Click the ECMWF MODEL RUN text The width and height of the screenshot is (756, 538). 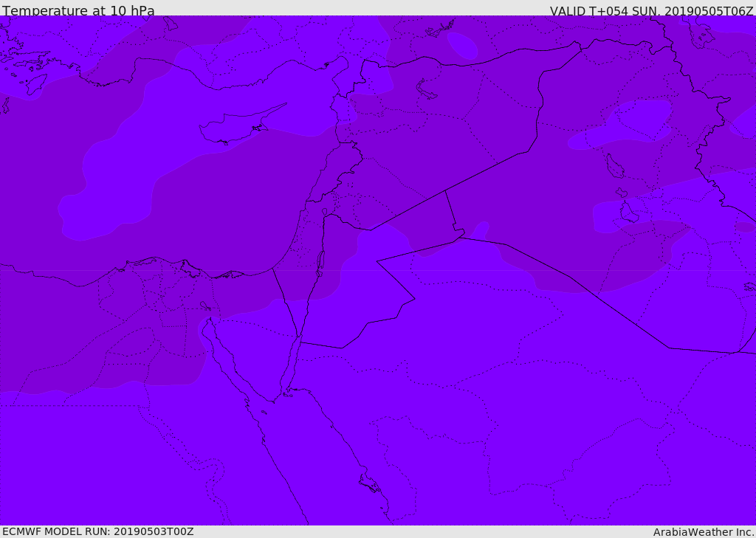pyautogui.click(x=97, y=531)
